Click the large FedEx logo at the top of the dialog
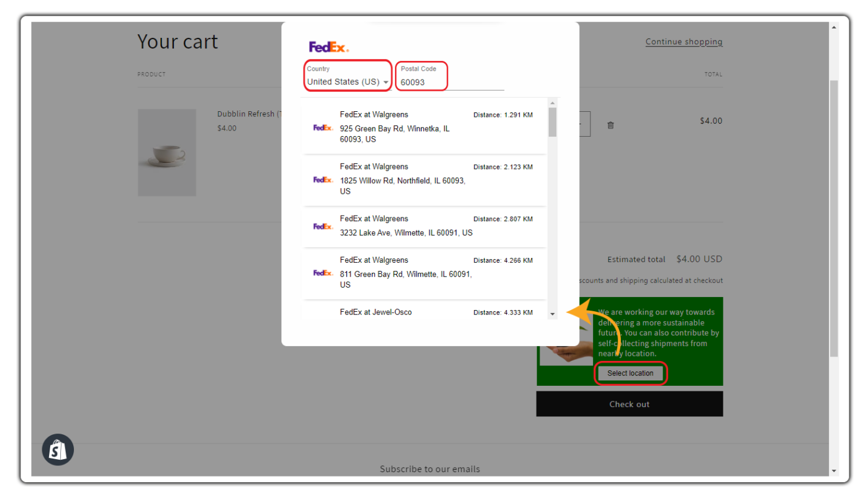 pyautogui.click(x=329, y=47)
